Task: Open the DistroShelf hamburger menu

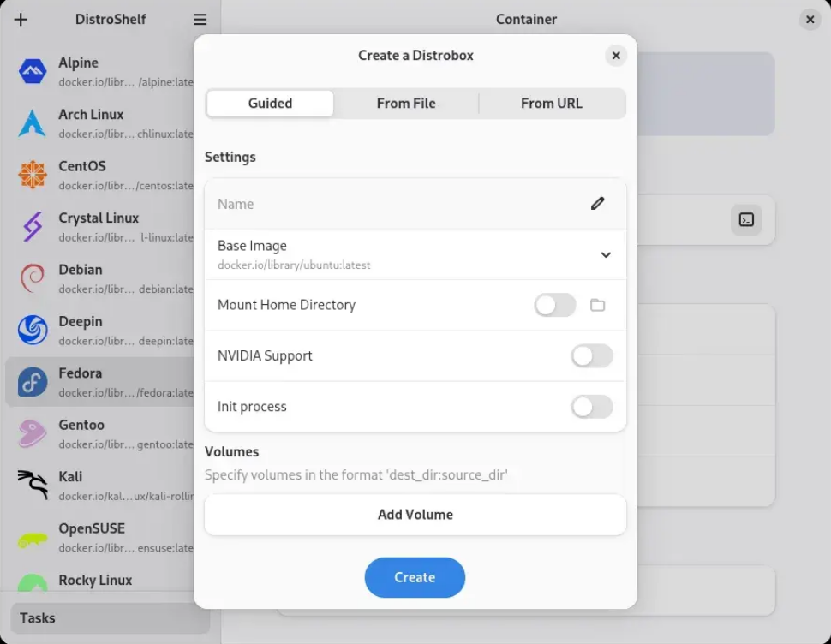Action: [200, 19]
